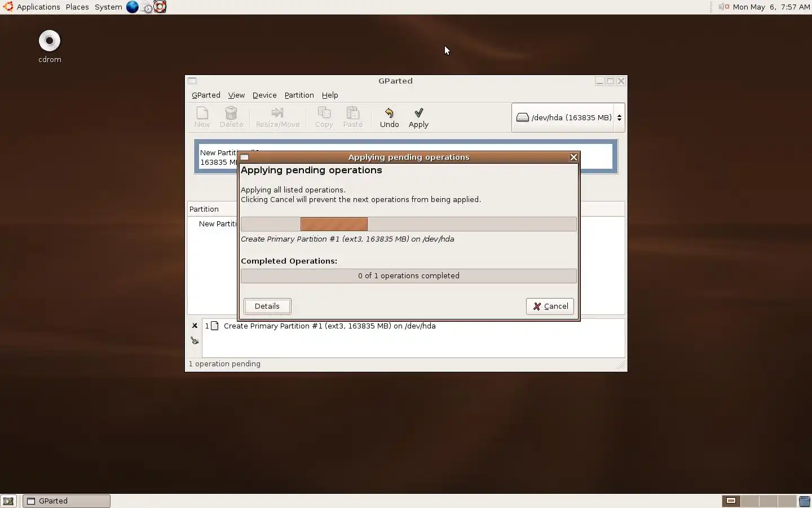
Task: Click the volume speaker icon in top panel
Action: pos(723,7)
